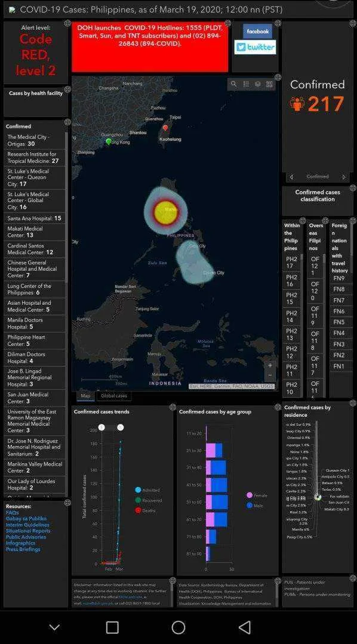
Task: Zoom out on the map
Action: pyautogui.click(x=270, y=374)
